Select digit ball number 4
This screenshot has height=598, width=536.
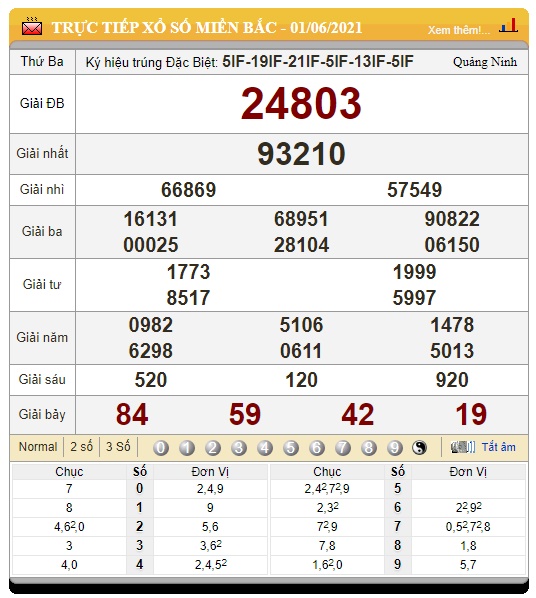(265, 447)
